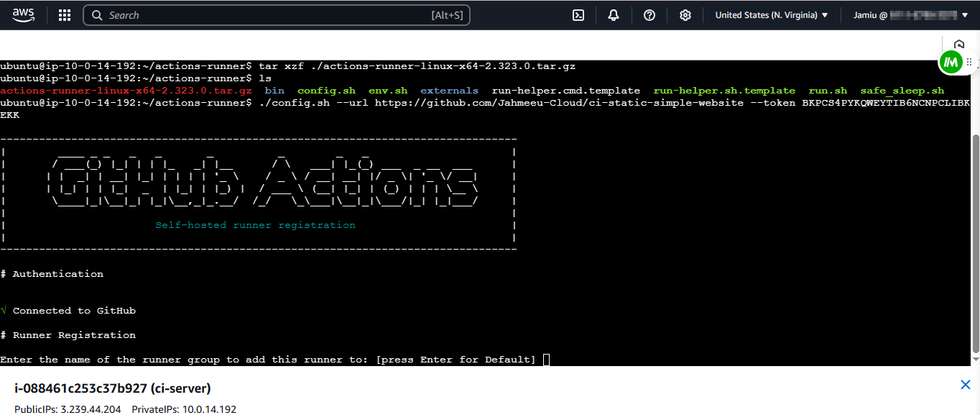Click run-helper.sh.template in the listing
Screen dimensions: 980x415
click(724, 91)
